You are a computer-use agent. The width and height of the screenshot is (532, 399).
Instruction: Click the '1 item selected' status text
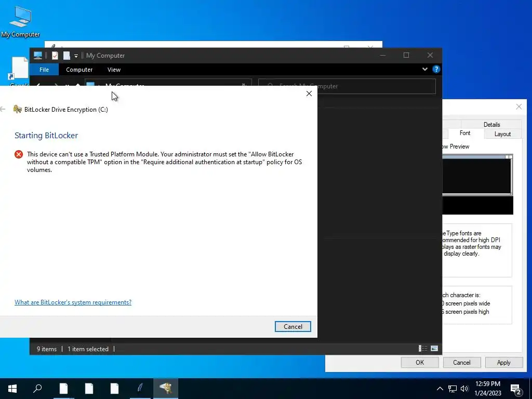click(88, 349)
